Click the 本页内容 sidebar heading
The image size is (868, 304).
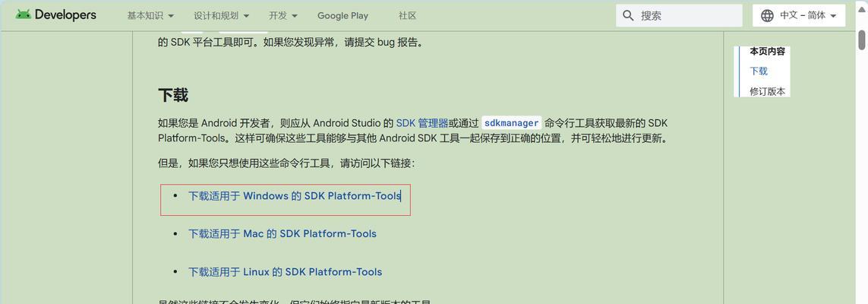[767, 52]
